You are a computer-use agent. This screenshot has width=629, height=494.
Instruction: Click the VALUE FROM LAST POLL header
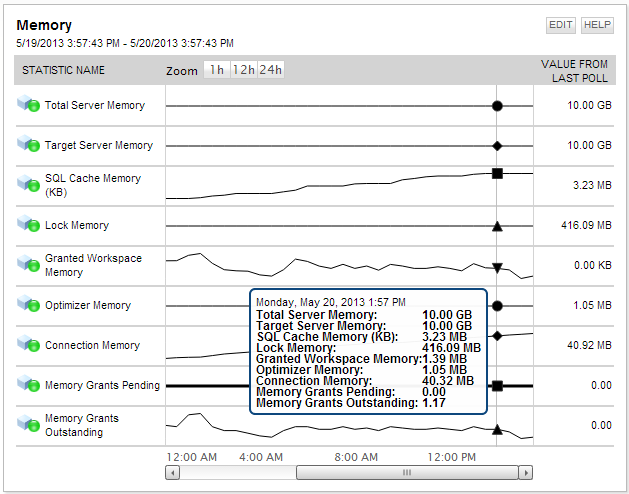574,71
